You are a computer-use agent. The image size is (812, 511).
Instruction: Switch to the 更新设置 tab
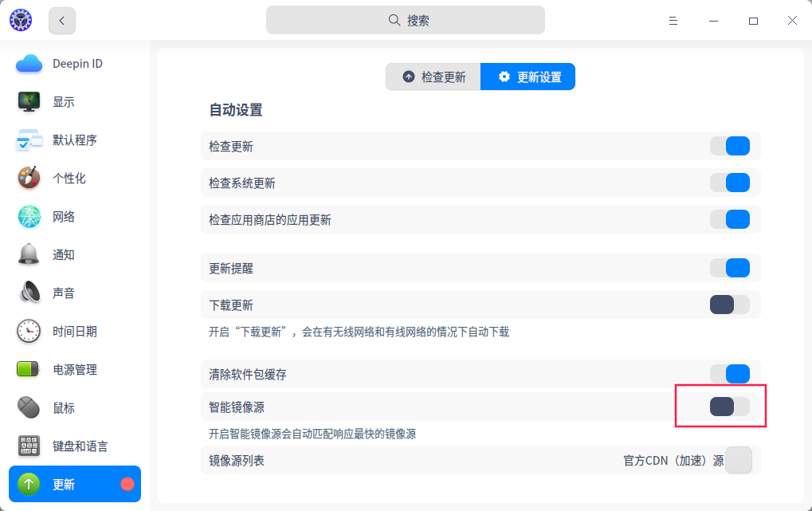click(528, 77)
